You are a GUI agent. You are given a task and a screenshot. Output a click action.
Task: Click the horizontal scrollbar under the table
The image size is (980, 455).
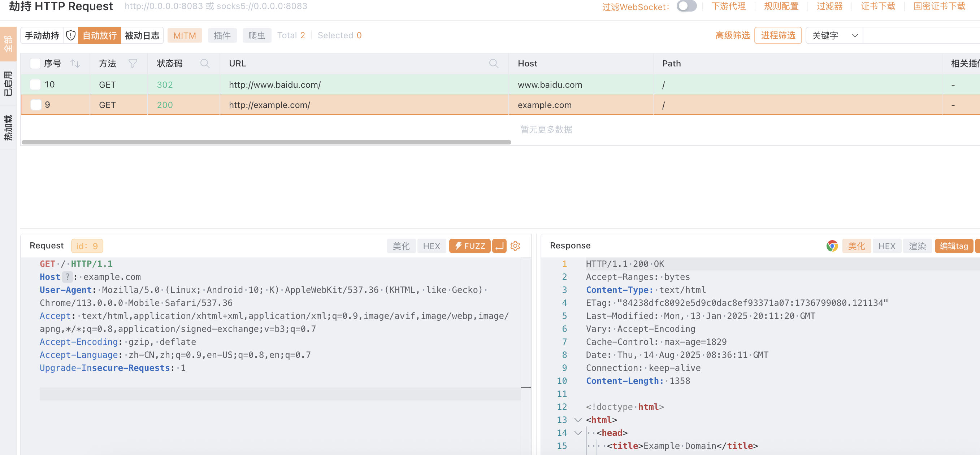266,142
